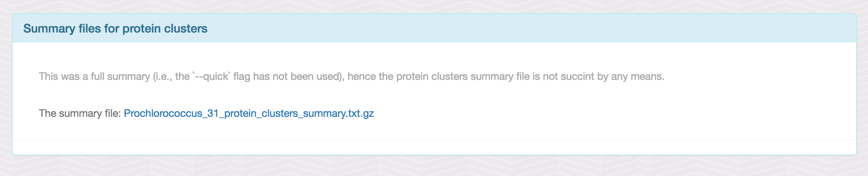Click the 'flag has not been used' phrase

289,77
